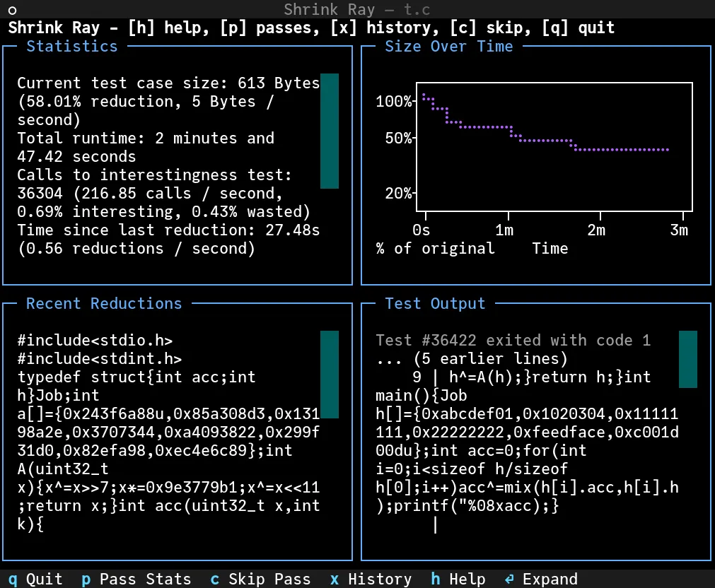The image size is (715, 588).
Task: Open History from the footer bar
Action: pyautogui.click(x=371, y=579)
